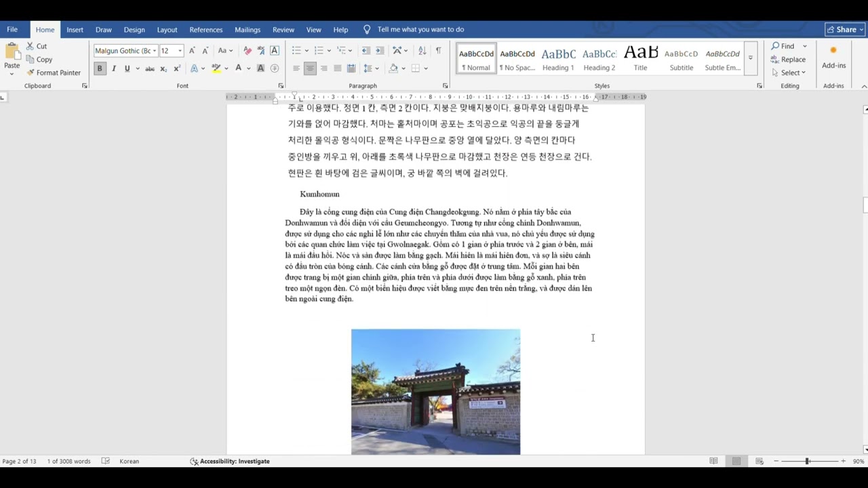Toggle center alignment for paragraph
Screen dimensions: 868x488
click(310, 68)
